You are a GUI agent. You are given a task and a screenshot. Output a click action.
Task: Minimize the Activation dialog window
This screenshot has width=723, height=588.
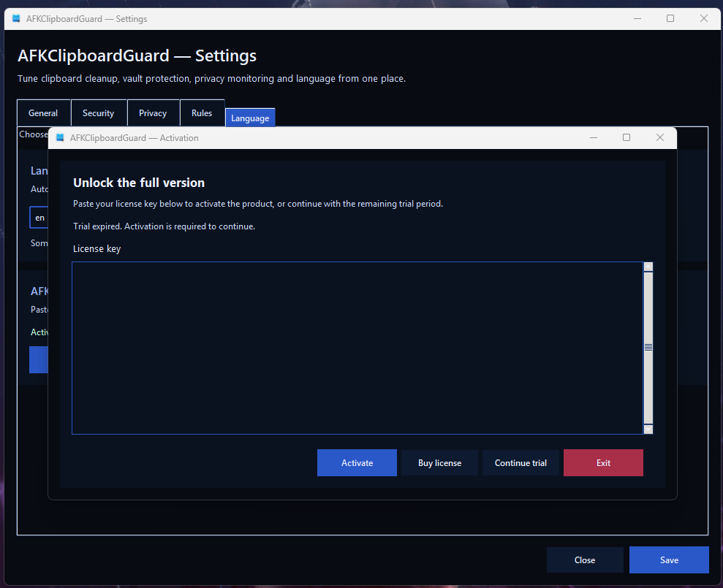593,137
